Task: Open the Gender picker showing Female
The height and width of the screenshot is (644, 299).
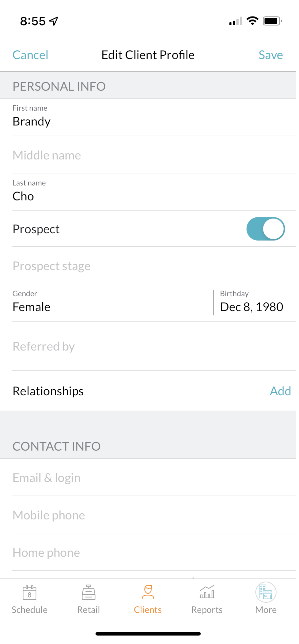Action: [75, 302]
